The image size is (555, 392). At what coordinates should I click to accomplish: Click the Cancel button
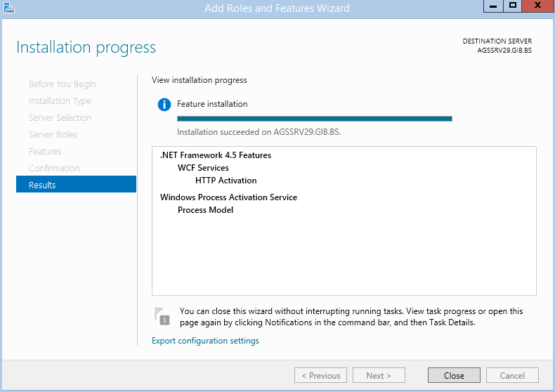click(512, 375)
